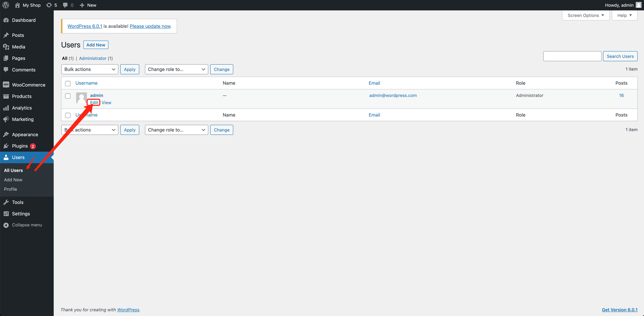This screenshot has height=316, width=644.
Task: Click the comments bubble icon in admin bar
Action: (65, 5)
